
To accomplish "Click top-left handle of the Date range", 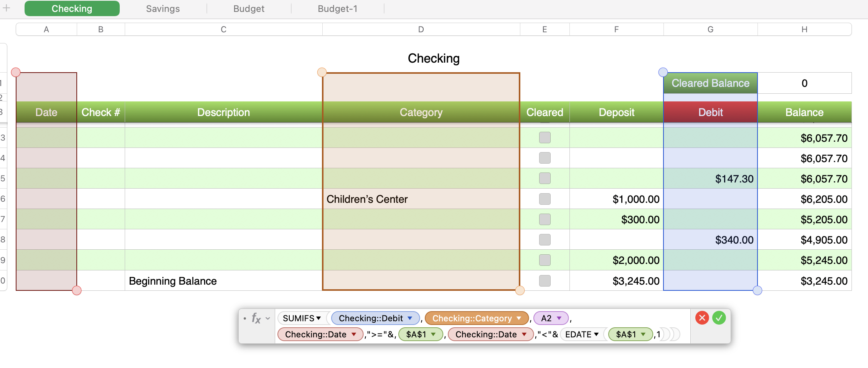I will pos(16,72).
